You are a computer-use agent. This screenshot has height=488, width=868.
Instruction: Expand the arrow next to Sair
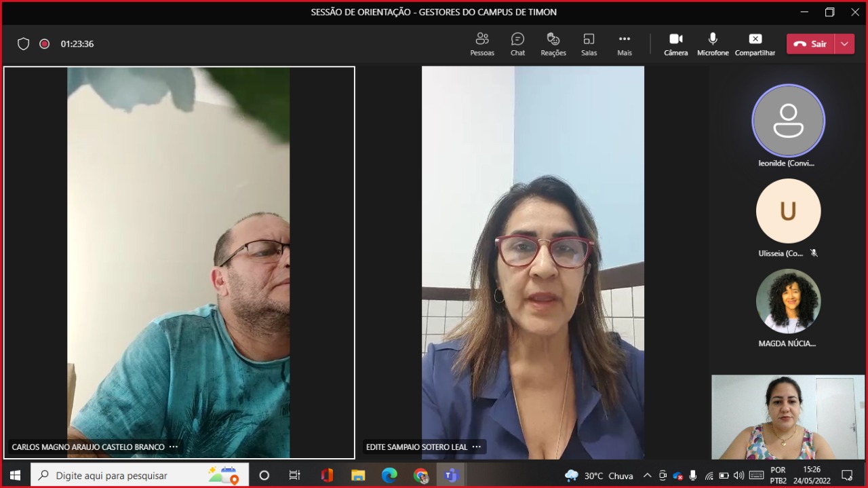[844, 44]
